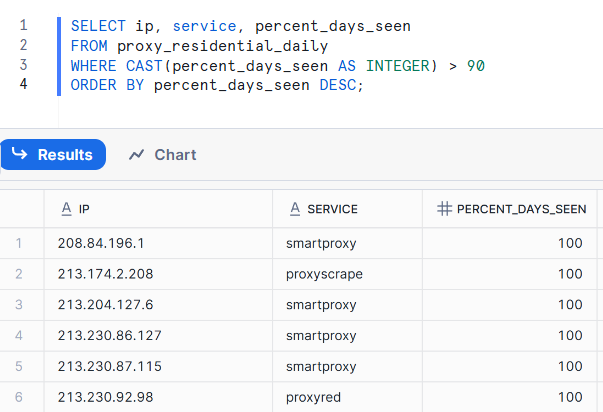This screenshot has height=412, width=603.
Task: Click the Results arrow icon
Action: coord(19,154)
